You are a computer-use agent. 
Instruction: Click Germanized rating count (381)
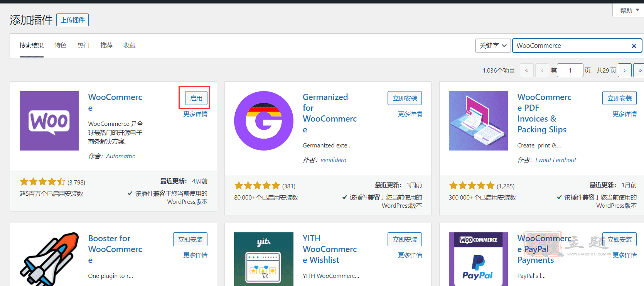[288, 186]
